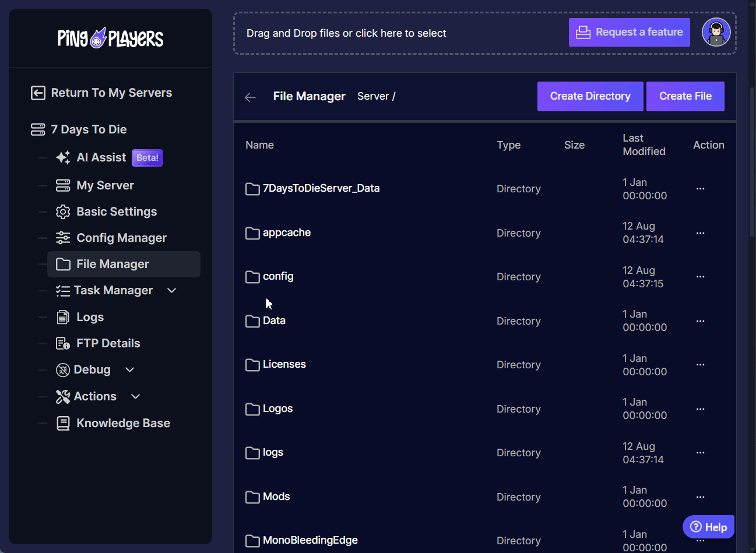Screen dimensions: 756x553
Task: Open Basic Settings page
Action: [x=117, y=212]
